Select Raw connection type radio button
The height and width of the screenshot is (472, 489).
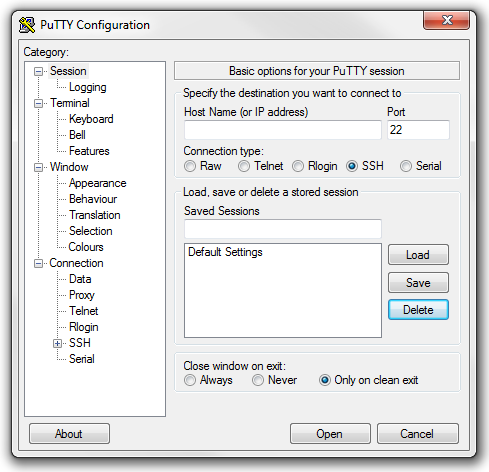190,166
